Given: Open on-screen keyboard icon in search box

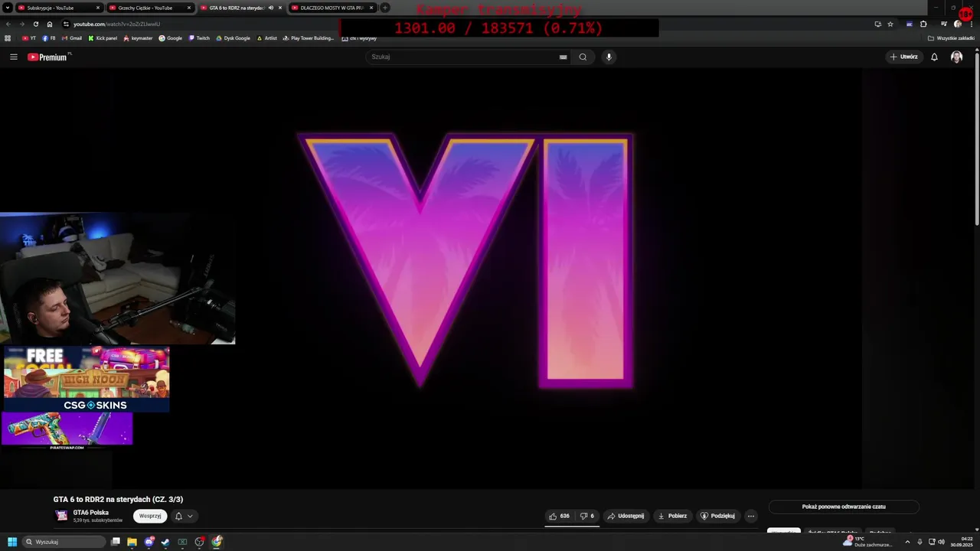Looking at the screenshot, I should pos(563,57).
